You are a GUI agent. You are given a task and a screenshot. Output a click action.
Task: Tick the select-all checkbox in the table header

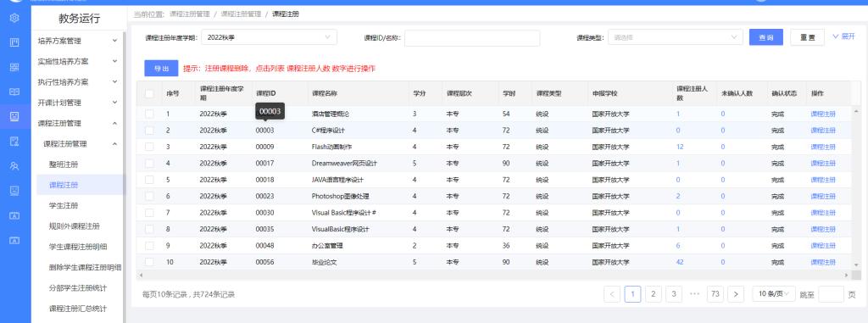pos(149,93)
